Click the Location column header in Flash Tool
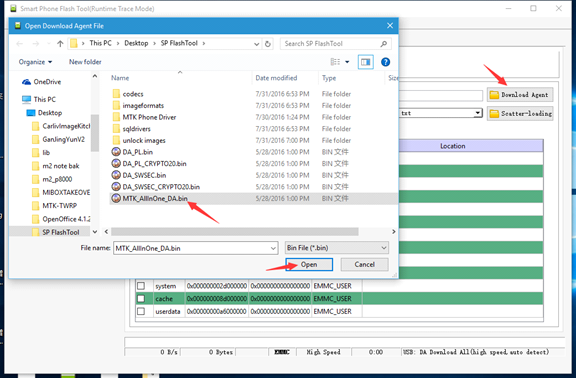The height and width of the screenshot is (378, 576). 453,146
